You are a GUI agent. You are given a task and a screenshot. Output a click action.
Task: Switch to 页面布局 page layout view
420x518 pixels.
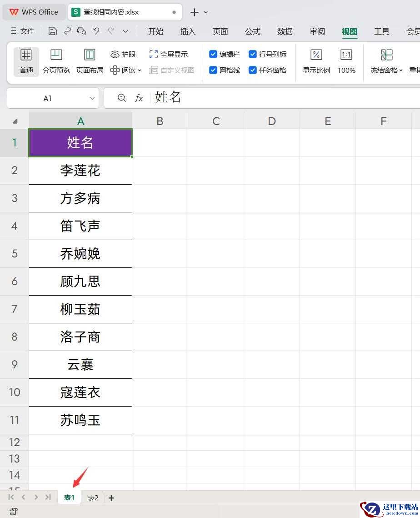click(x=90, y=61)
